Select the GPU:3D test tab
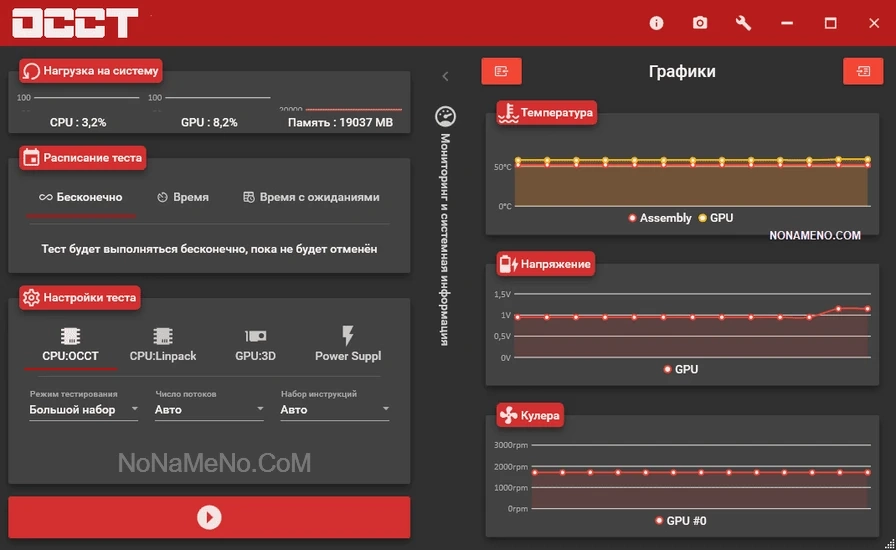The width and height of the screenshot is (896, 550). pyautogui.click(x=255, y=345)
